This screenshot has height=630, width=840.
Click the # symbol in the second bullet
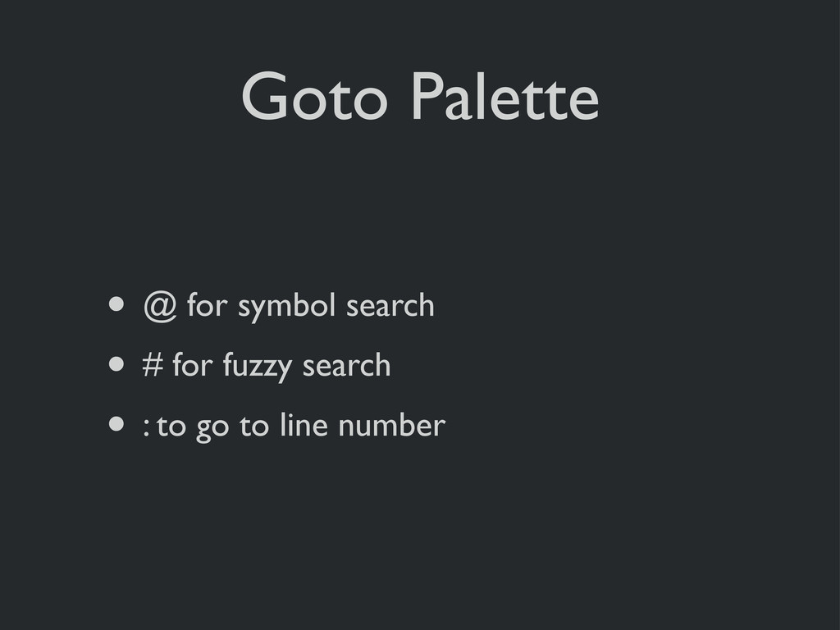[x=153, y=365]
